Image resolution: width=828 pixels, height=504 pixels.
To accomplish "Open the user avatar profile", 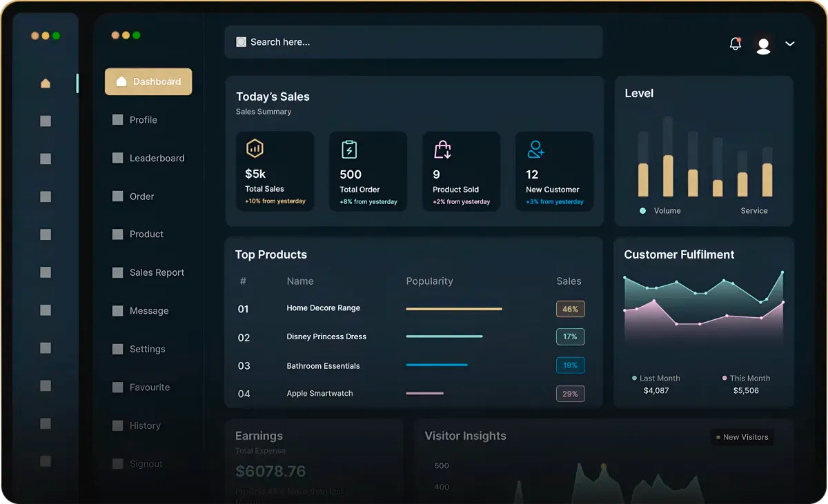I will pos(763,46).
